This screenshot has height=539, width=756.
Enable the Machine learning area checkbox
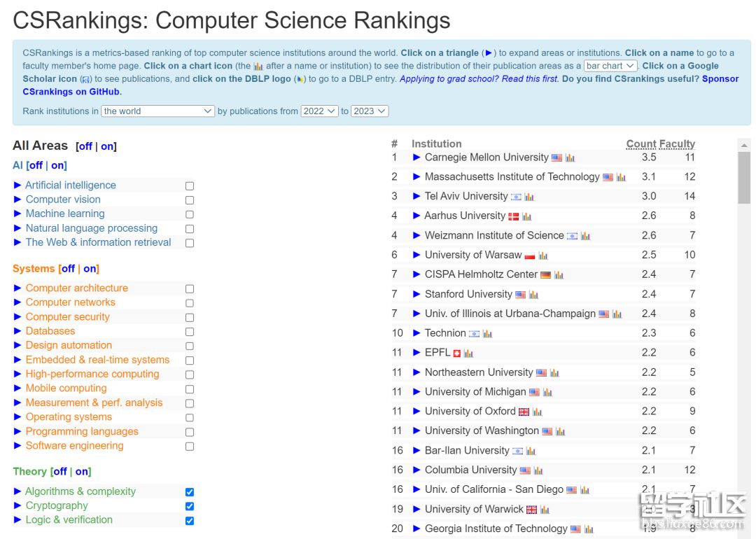coord(190,214)
